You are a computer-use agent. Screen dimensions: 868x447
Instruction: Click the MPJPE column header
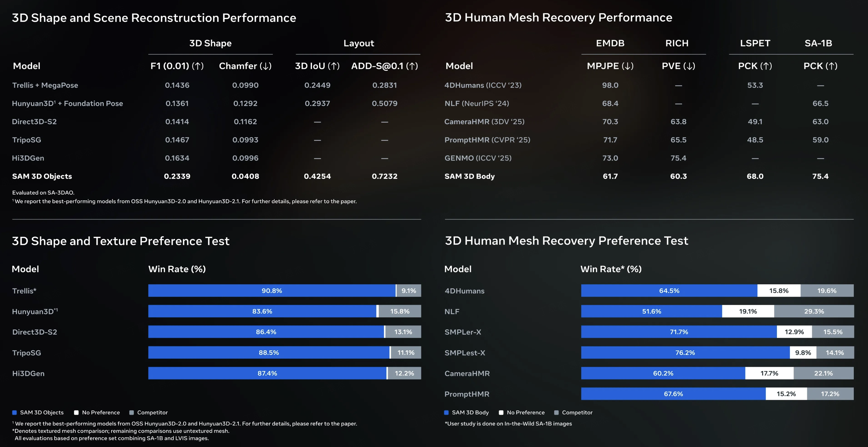(x=610, y=66)
